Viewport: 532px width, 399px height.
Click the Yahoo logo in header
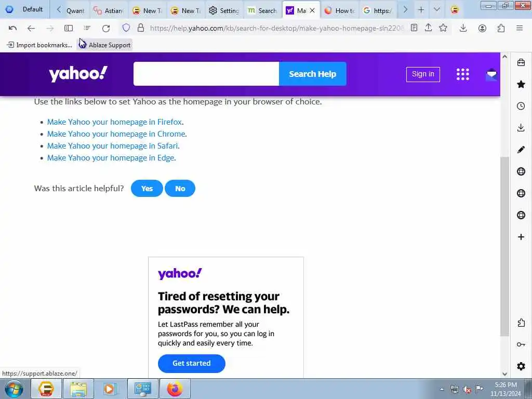pos(78,74)
